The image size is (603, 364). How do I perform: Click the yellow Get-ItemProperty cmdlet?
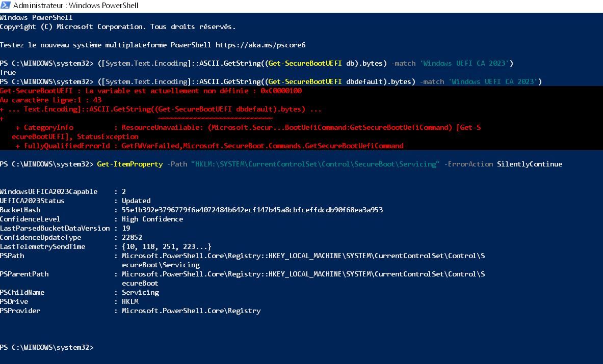(130, 164)
